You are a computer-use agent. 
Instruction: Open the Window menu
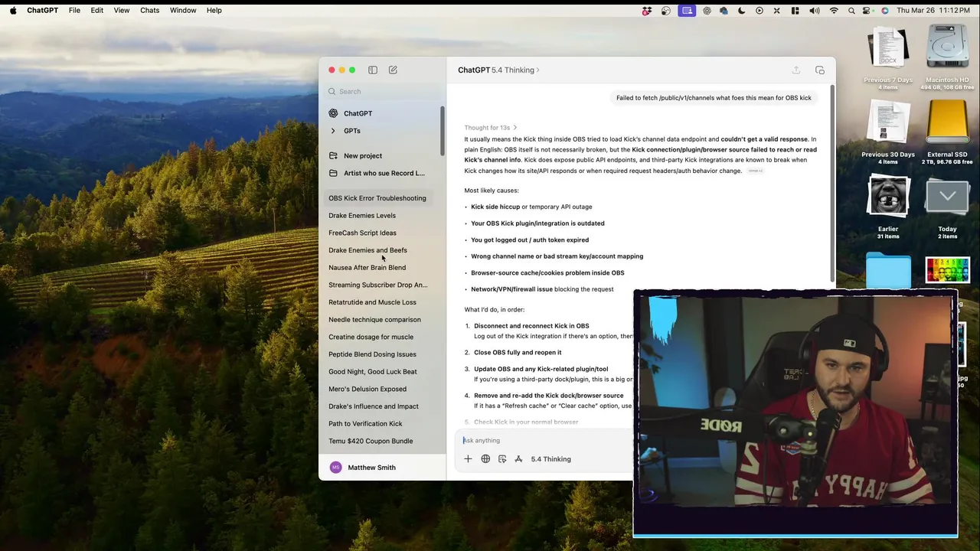[x=183, y=11]
